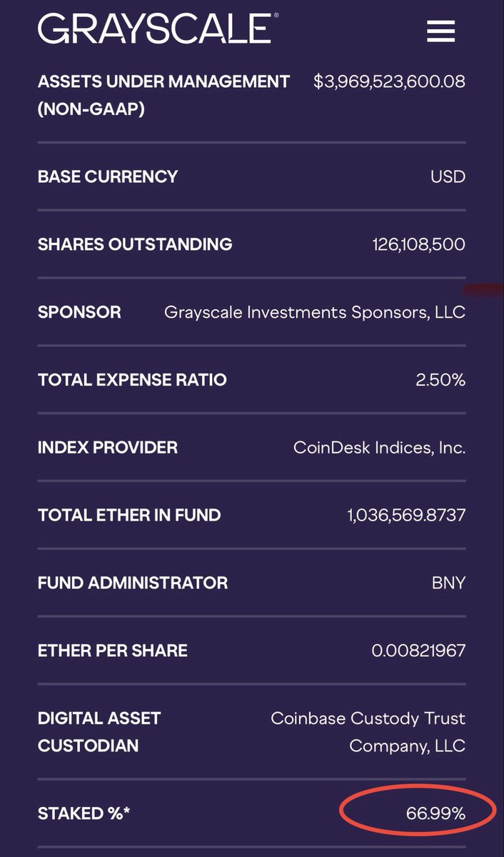The height and width of the screenshot is (857, 504).
Task: Click the Ether Per Share label
Action: tap(113, 651)
